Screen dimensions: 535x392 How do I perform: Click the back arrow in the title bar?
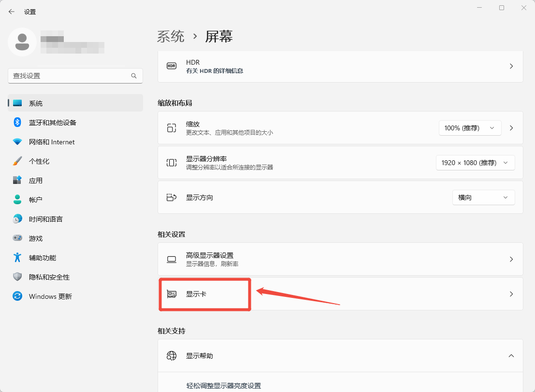(x=12, y=12)
